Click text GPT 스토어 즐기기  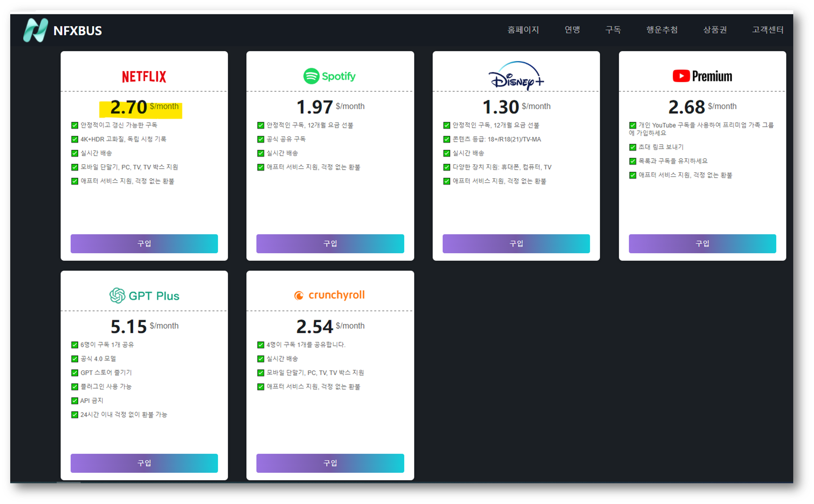(x=106, y=373)
